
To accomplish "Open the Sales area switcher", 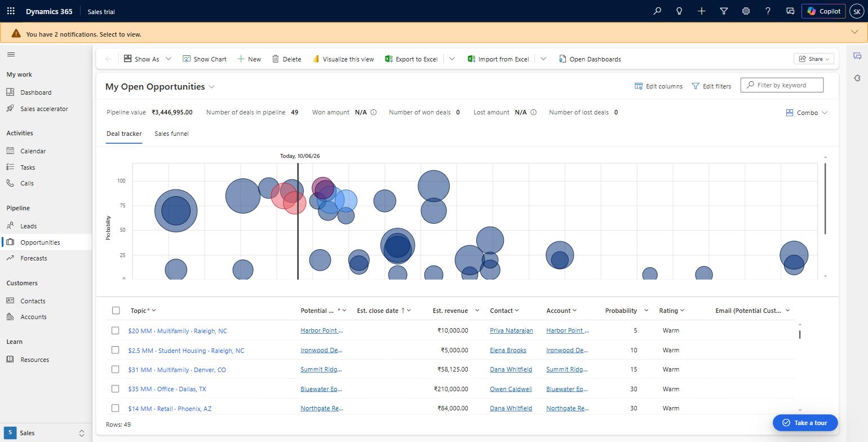I will pyautogui.click(x=45, y=433).
